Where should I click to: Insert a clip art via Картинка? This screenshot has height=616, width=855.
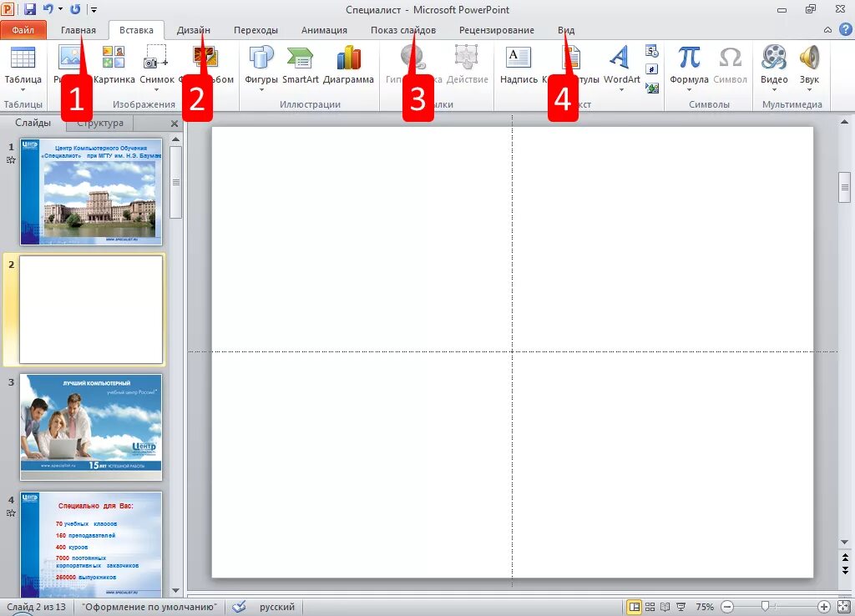click(x=114, y=64)
